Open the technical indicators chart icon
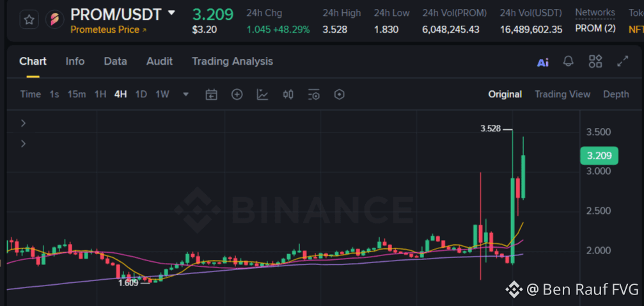This screenshot has width=644, height=306. pos(262,95)
